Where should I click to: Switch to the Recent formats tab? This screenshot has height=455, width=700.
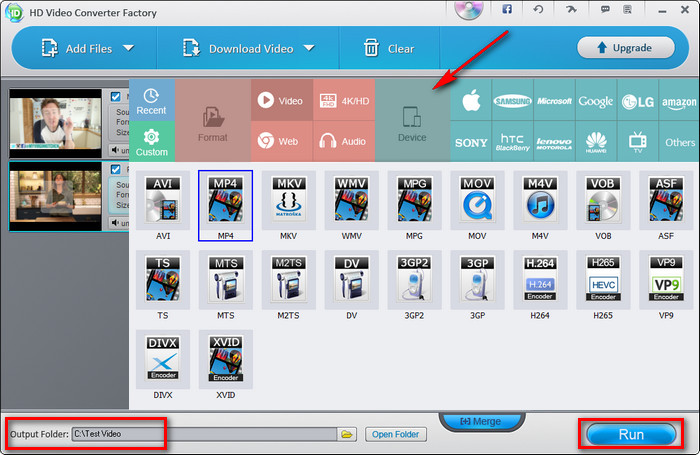pos(151,100)
